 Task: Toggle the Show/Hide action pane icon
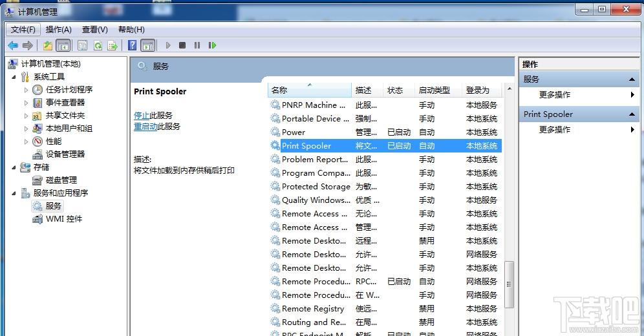click(x=148, y=45)
